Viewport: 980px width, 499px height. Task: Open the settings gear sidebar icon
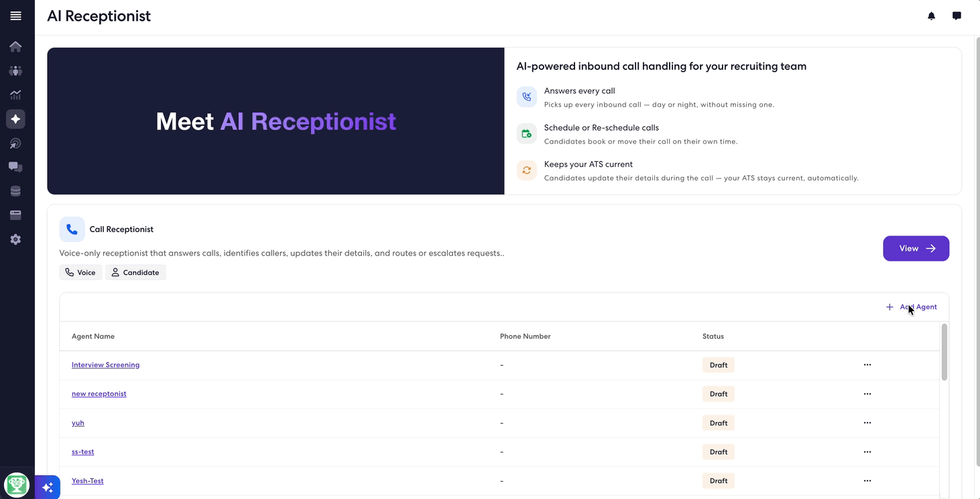[15, 239]
